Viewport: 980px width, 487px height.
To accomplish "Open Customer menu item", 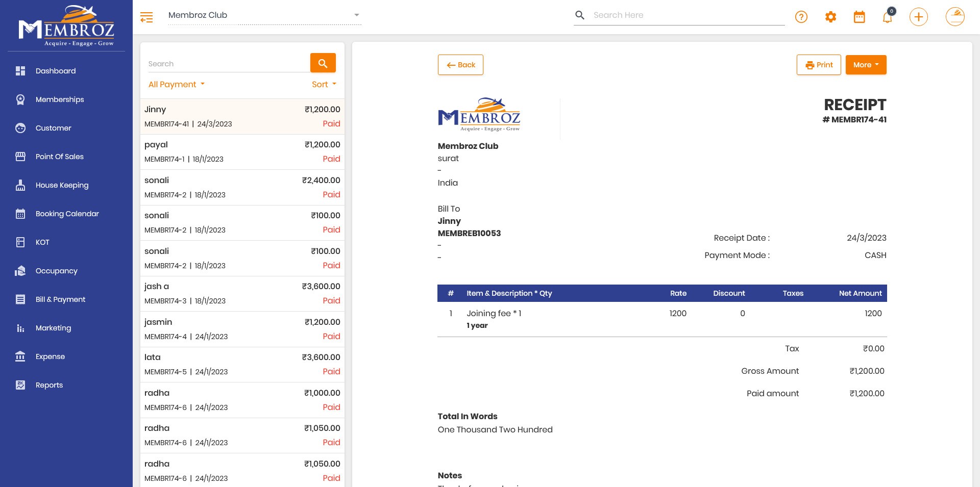I will tap(54, 128).
